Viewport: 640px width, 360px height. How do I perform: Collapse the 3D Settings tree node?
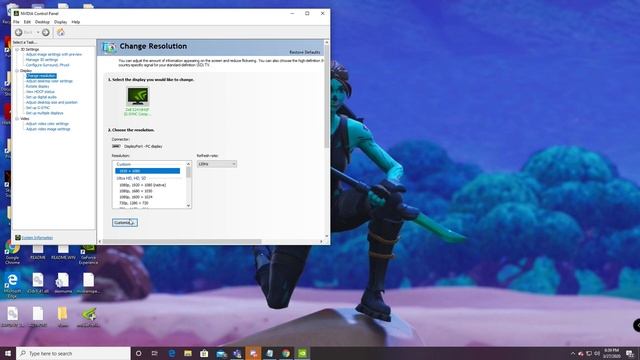17,49
